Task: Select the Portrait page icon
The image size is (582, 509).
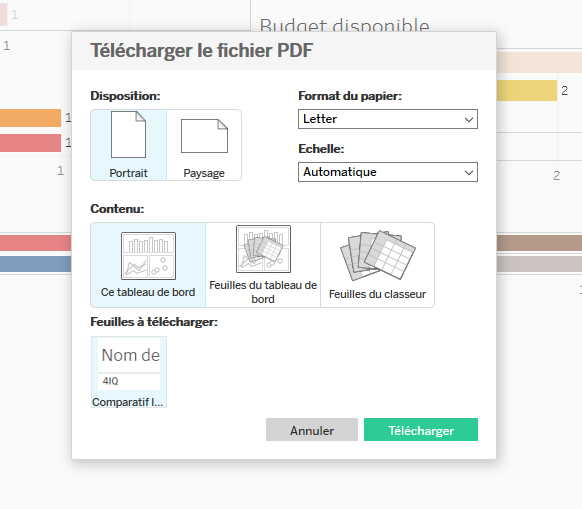Action: (x=128, y=135)
